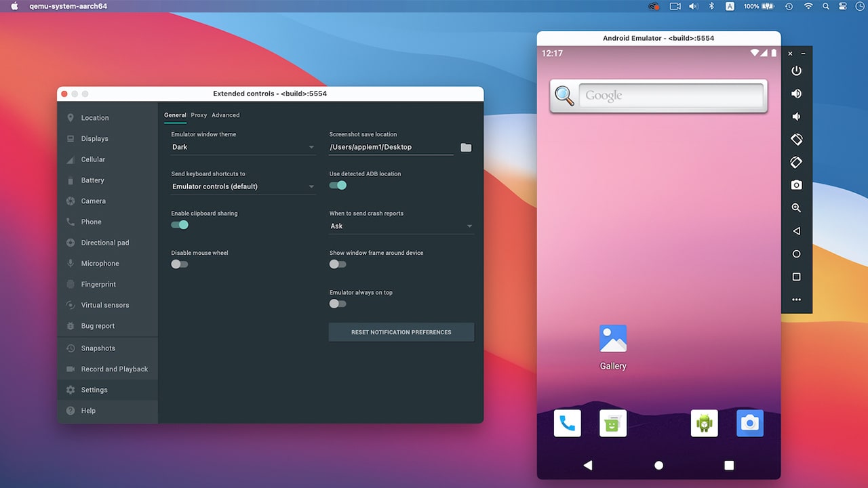The height and width of the screenshot is (488, 868).
Task: Open more options via the ellipsis icon
Action: [796, 299]
